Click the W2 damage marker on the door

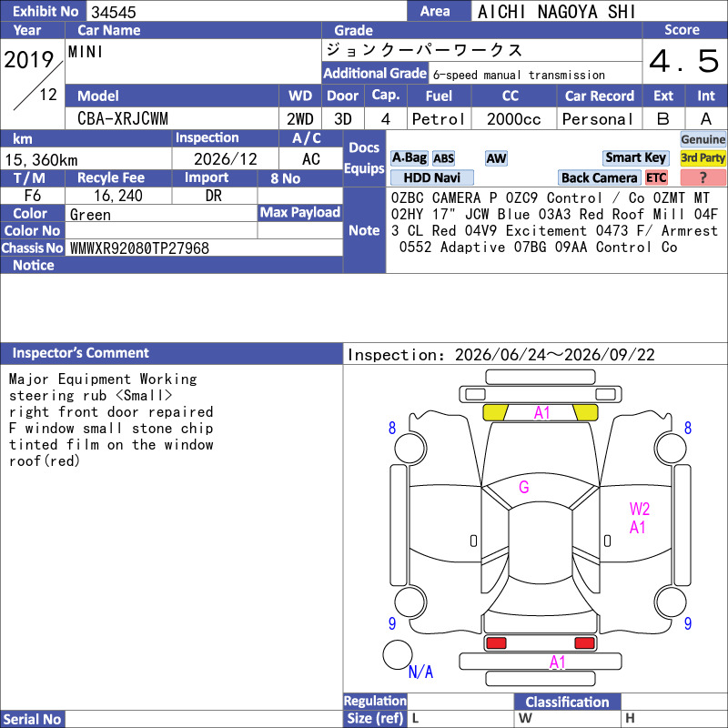[x=640, y=509]
